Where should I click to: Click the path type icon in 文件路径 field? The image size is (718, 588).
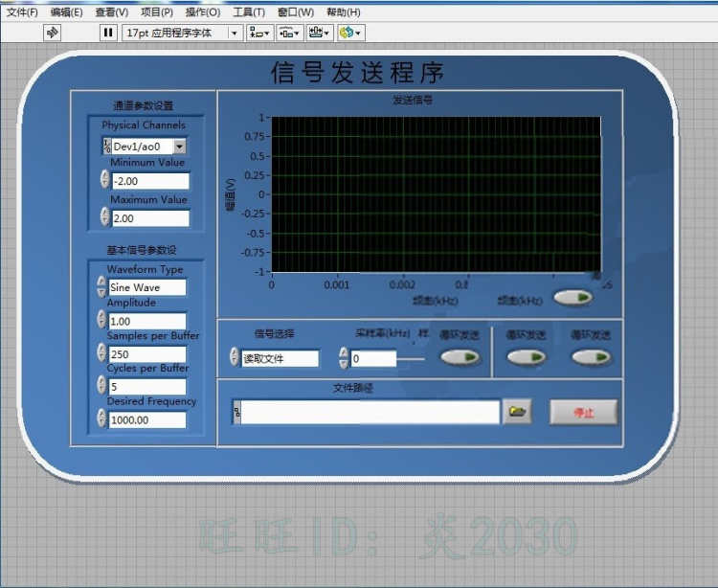point(236,412)
